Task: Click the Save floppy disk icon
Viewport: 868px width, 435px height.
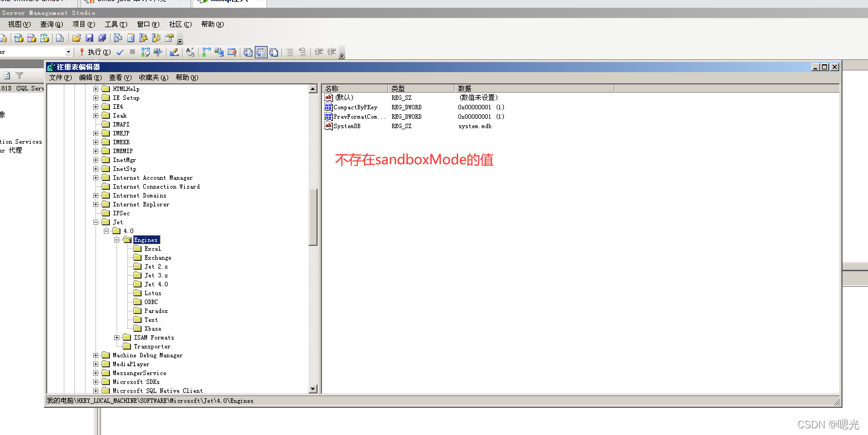Action: pyautogui.click(x=89, y=38)
